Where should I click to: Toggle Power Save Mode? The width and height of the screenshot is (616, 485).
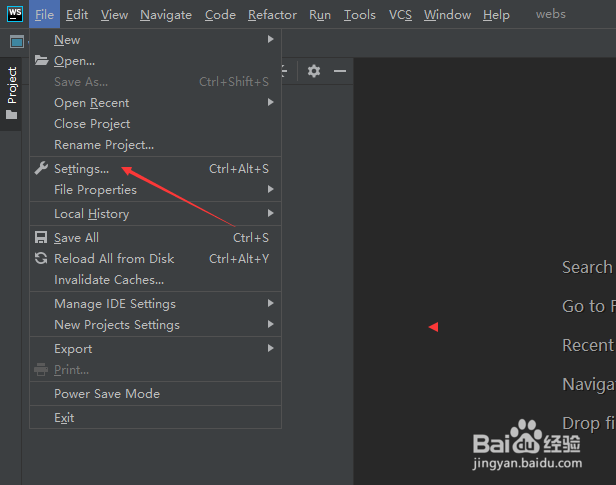click(156, 393)
